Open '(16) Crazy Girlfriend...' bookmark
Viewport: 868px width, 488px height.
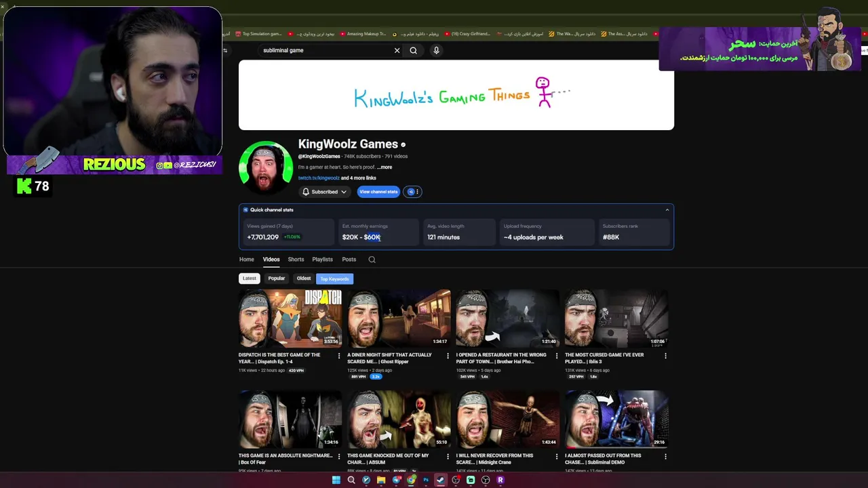click(467, 34)
